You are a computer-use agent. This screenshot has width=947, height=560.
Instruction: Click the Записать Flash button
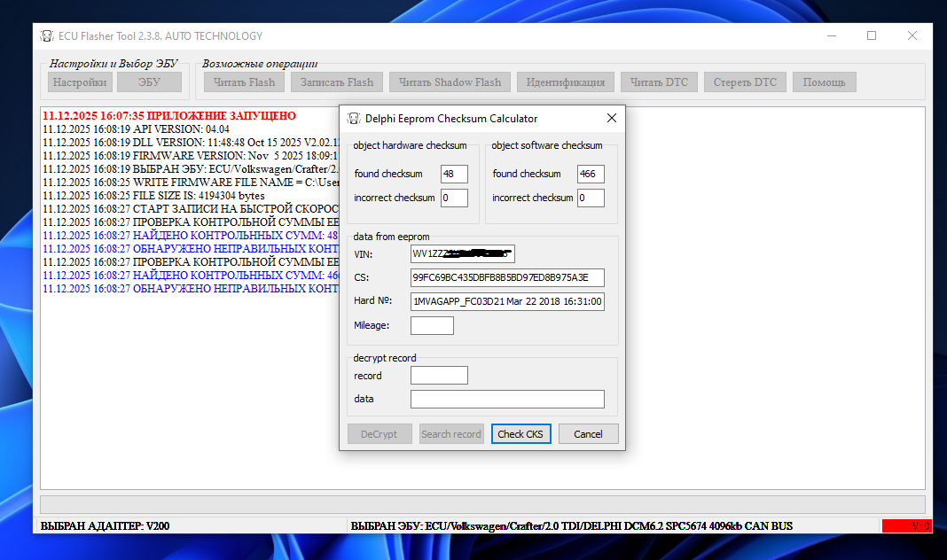click(337, 82)
